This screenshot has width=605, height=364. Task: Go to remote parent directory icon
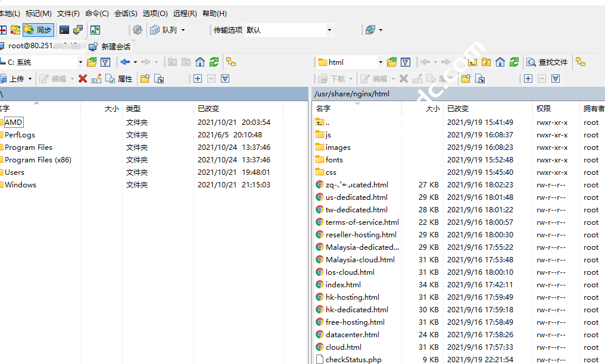tap(472, 62)
